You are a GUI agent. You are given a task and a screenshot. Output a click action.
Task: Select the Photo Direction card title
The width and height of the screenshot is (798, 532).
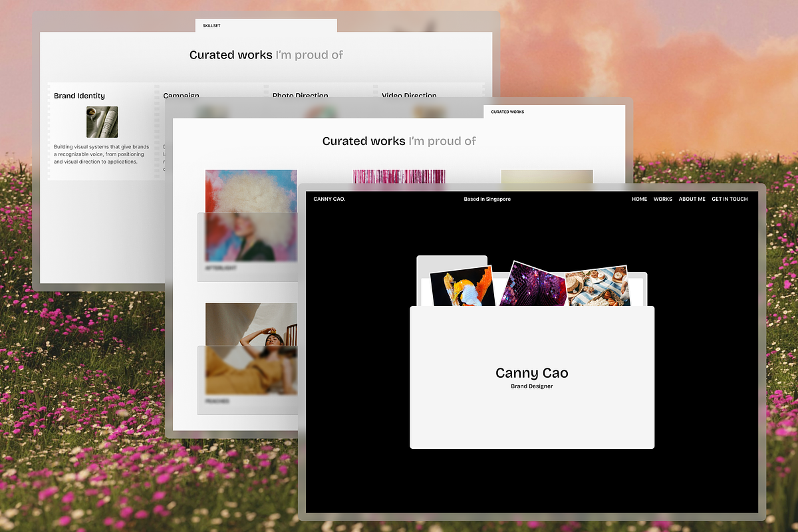300,96
